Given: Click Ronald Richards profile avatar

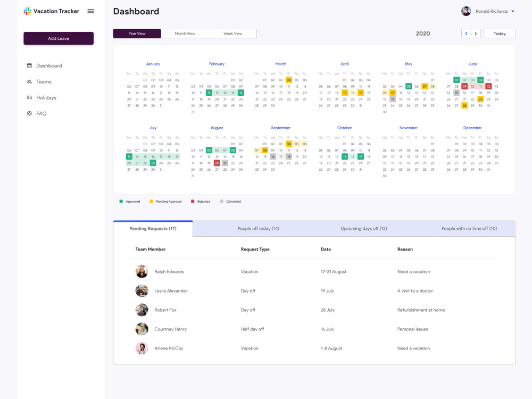Looking at the screenshot, I should click(x=466, y=11).
